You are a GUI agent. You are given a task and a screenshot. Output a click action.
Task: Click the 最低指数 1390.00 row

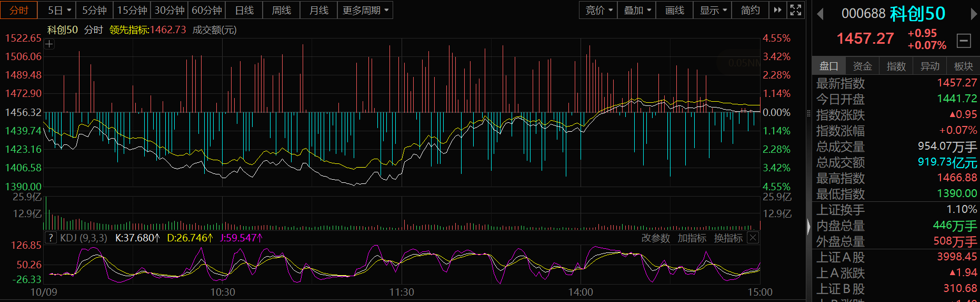click(896, 193)
